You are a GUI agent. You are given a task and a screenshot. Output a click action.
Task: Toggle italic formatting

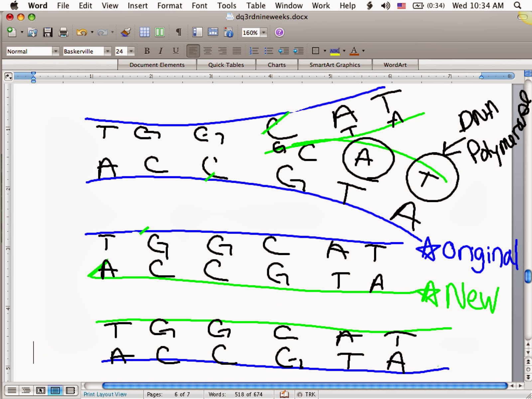(161, 51)
